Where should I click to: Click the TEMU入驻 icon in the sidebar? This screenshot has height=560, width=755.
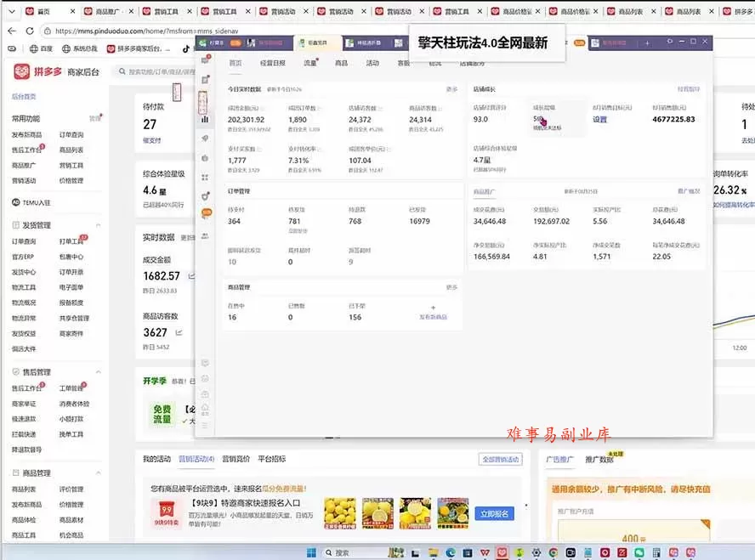16,202
